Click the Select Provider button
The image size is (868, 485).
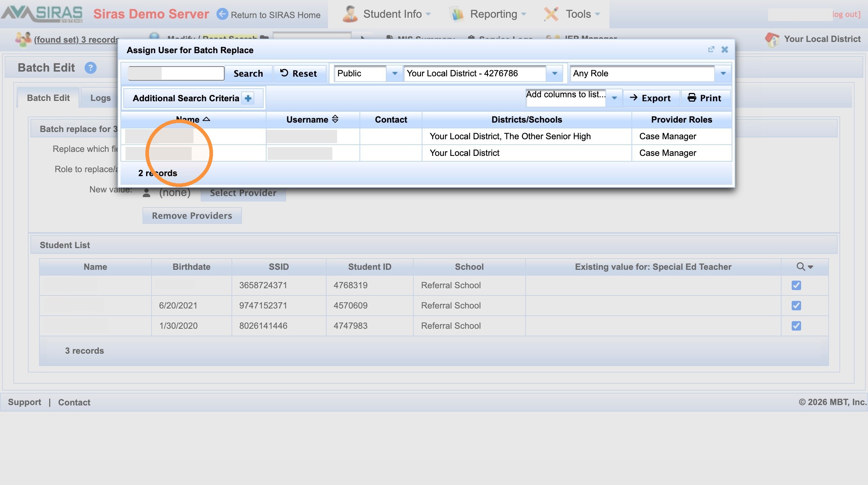coord(243,193)
